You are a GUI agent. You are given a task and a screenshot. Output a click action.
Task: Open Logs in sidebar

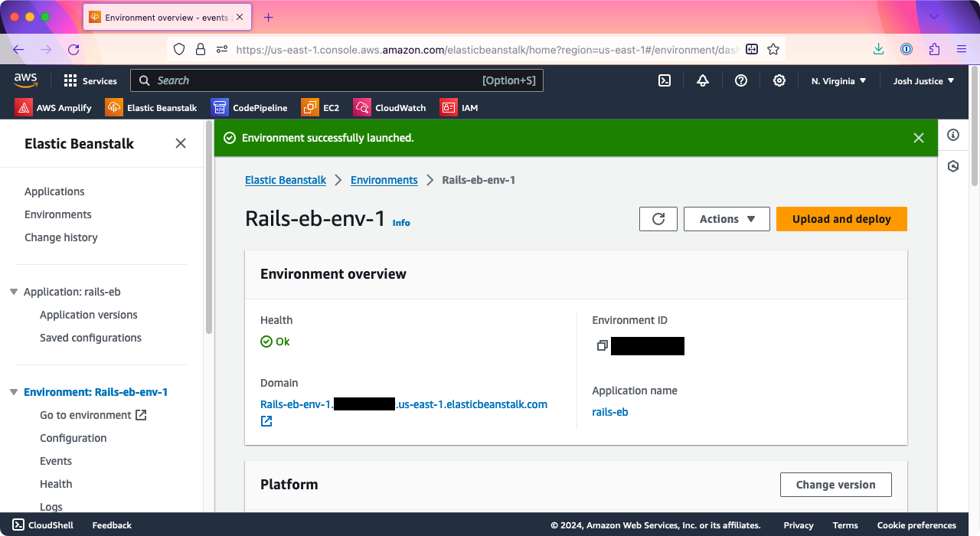51,506
